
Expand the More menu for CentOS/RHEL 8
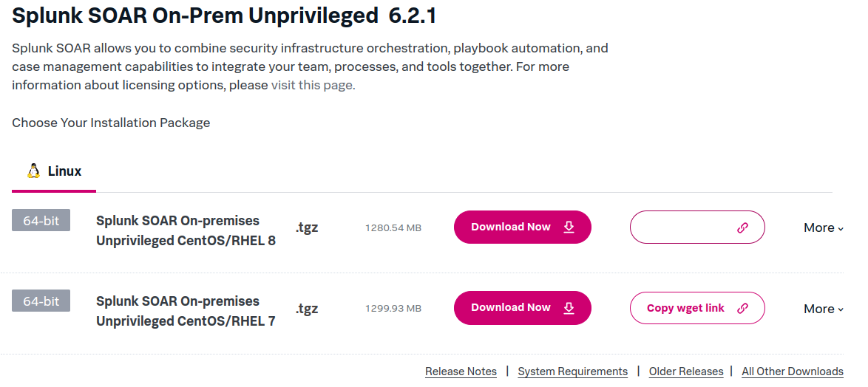coord(824,227)
